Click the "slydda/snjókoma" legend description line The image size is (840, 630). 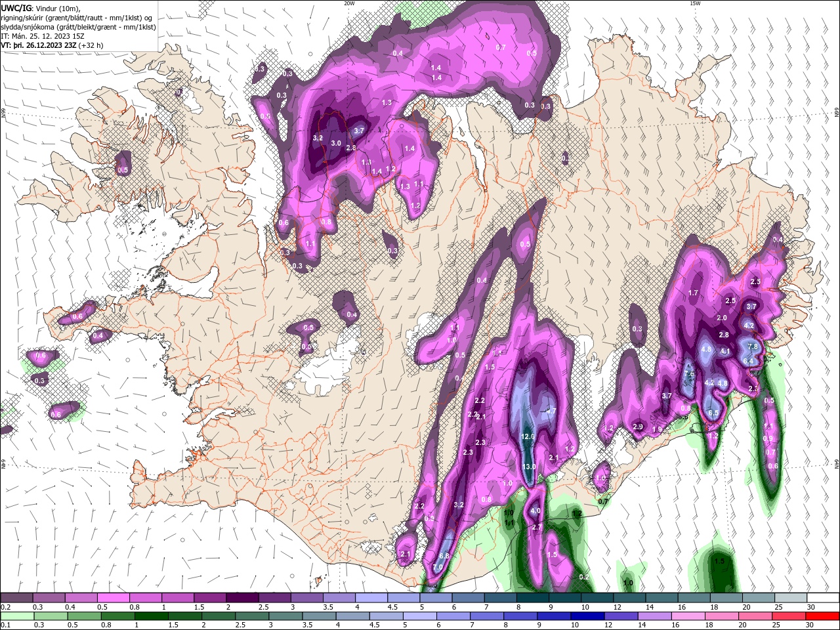point(79,27)
